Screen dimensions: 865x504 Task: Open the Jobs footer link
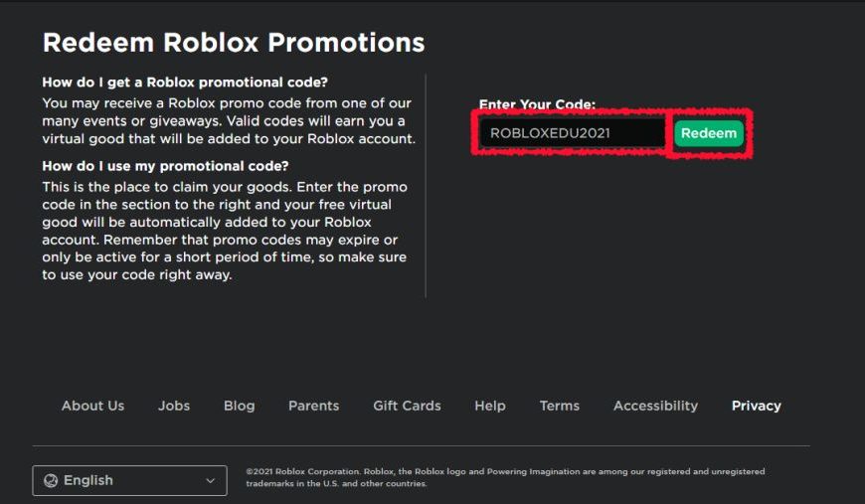click(174, 406)
